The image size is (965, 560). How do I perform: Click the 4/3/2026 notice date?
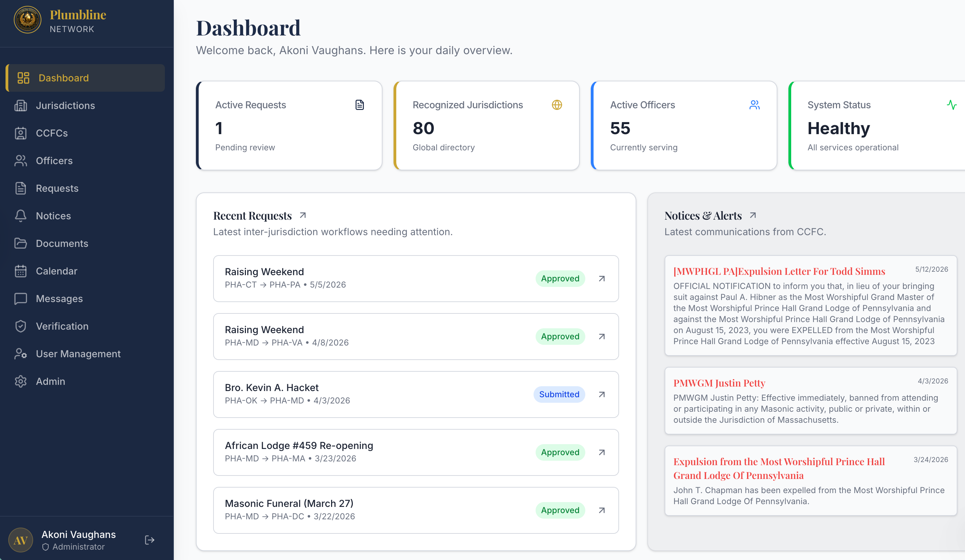point(933,381)
